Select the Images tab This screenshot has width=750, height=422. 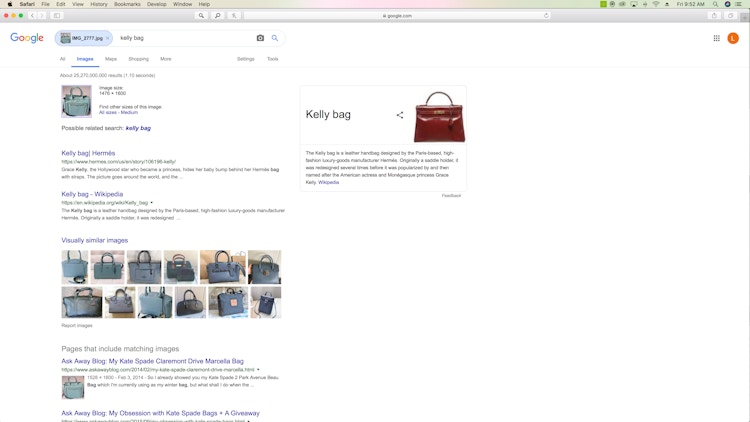85,59
